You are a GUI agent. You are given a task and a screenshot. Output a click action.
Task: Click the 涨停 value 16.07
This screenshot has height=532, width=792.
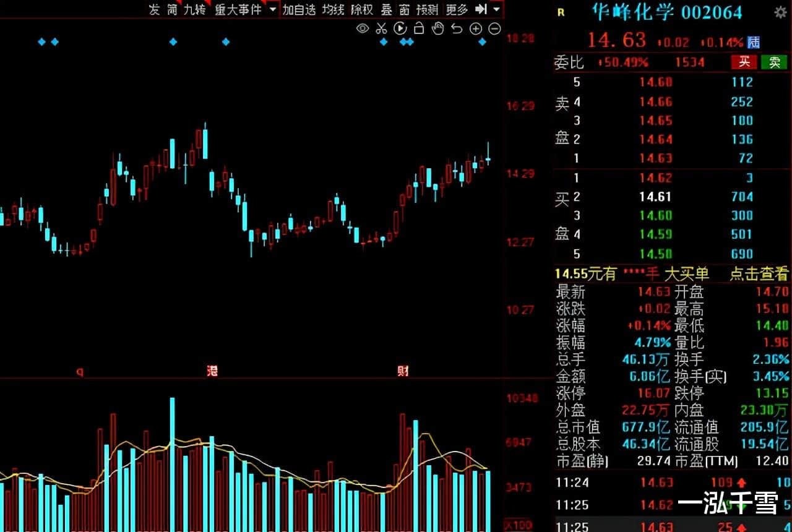tap(655, 393)
